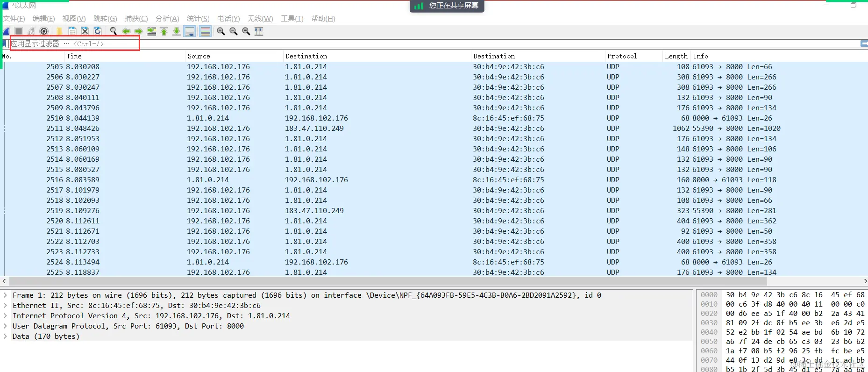Open the 工具(T) menu
The image size is (868, 372).
coord(292,19)
